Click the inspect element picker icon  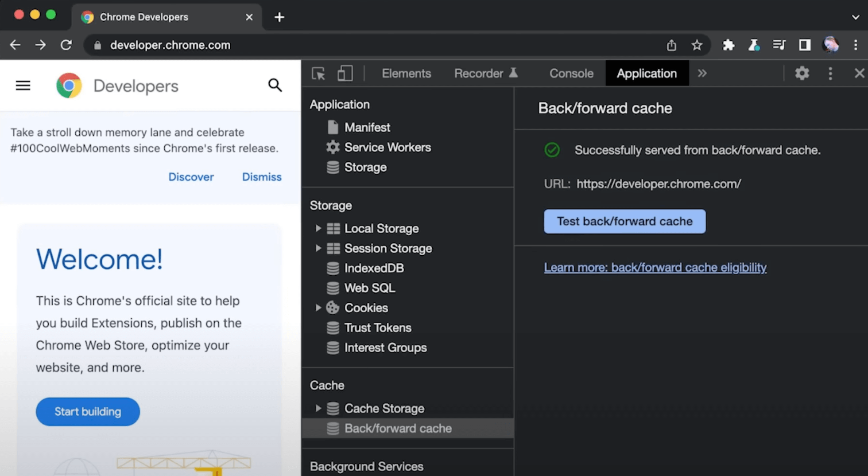tap(318, 73)
